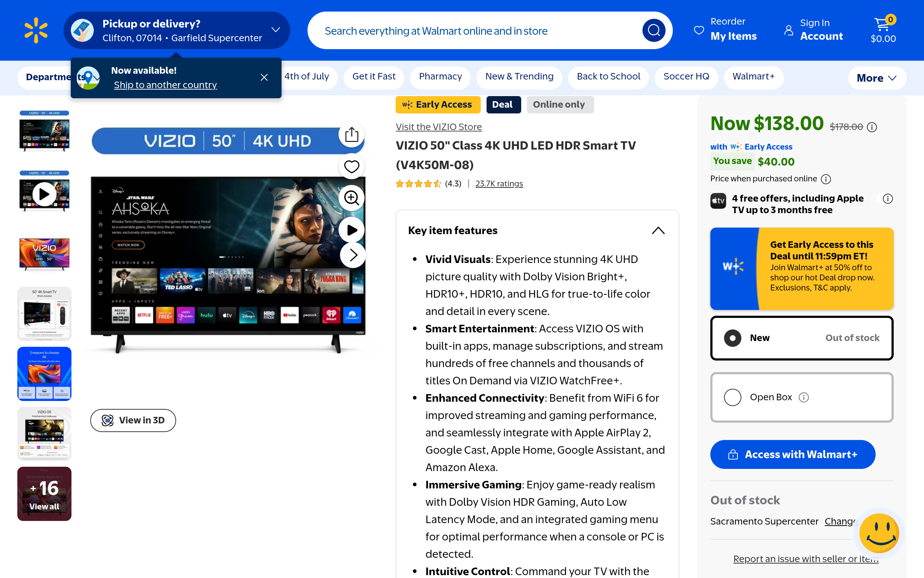
Task: Play the product video button
Action: click(x=352, y=230)
